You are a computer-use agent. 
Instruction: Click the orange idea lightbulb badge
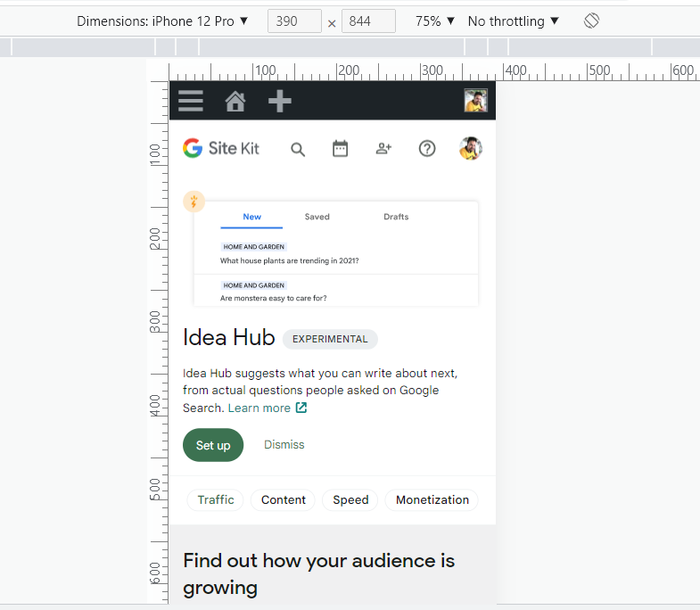coord(194,202)
